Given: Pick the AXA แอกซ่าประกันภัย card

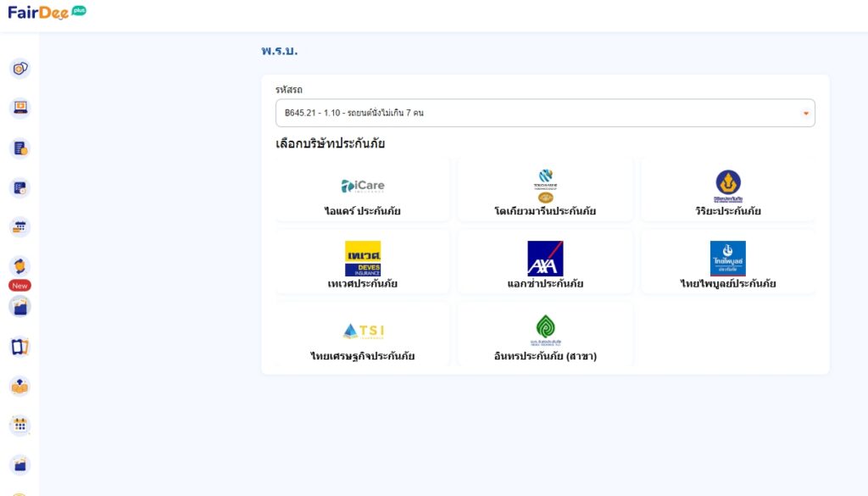Looking at the screenshot, I should 545,262.
